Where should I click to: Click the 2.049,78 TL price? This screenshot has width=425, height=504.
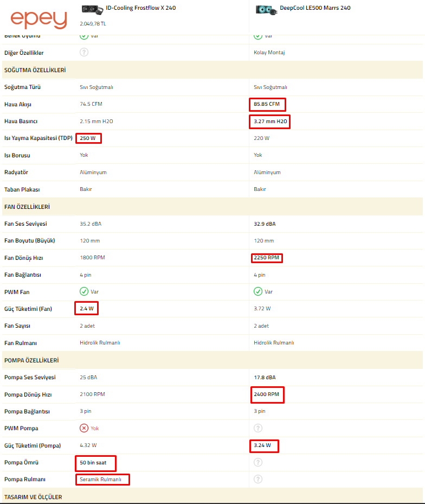click(93, 24)
